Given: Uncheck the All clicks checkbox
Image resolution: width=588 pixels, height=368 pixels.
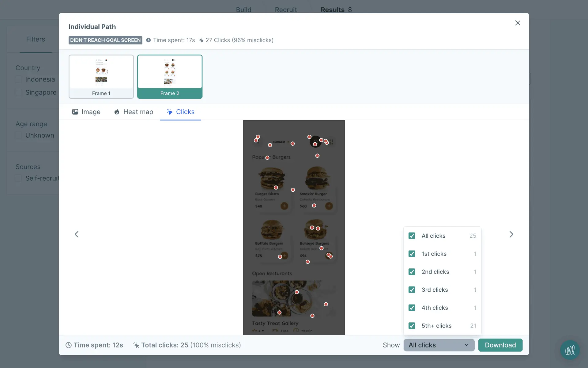Looking at the screenshot, I should pos(412,236).
